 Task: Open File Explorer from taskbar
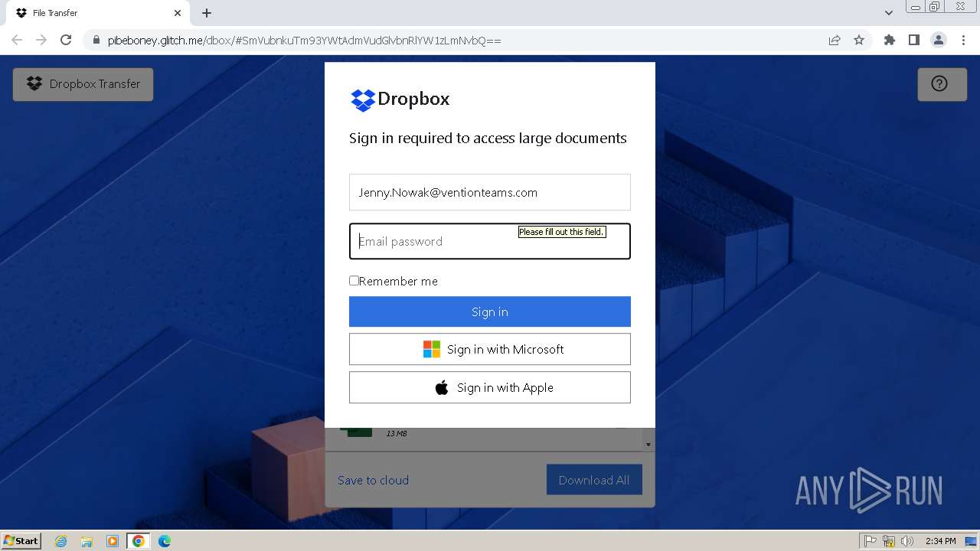(x=87, y=541)
